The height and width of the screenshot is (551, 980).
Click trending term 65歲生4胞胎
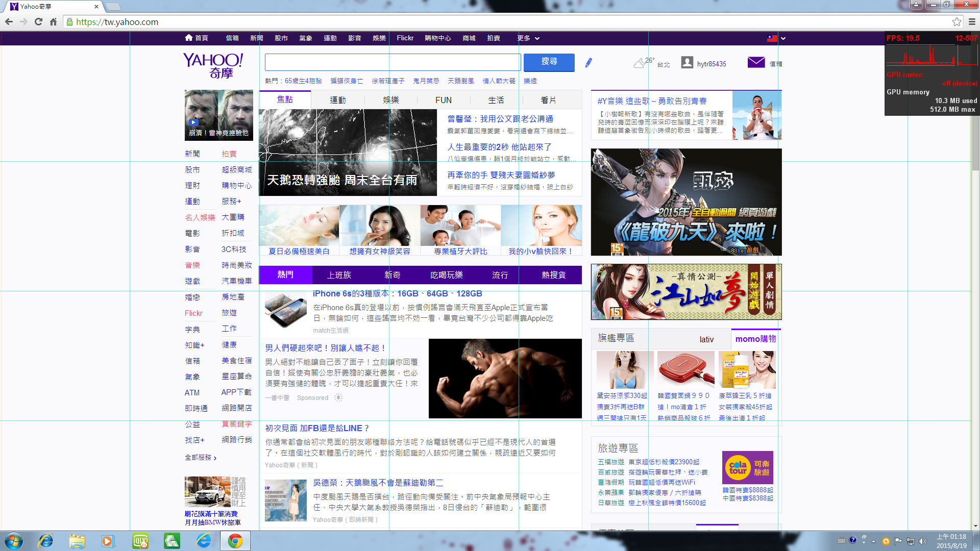coord(303,81)
